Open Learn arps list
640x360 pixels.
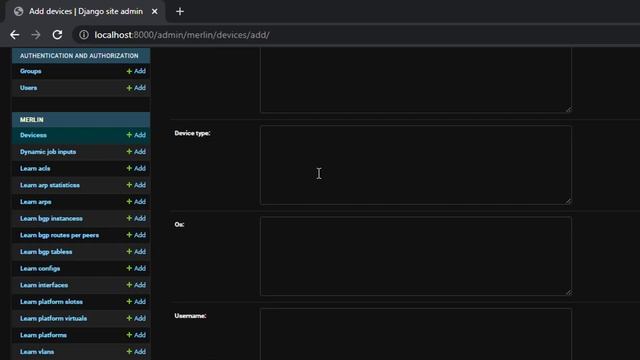(36, 202)
